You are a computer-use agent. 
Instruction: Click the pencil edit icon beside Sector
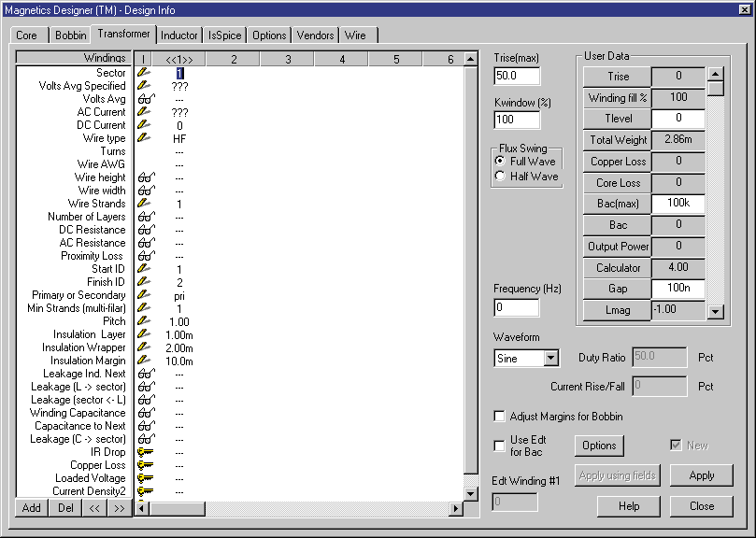[x=146, y=72]
